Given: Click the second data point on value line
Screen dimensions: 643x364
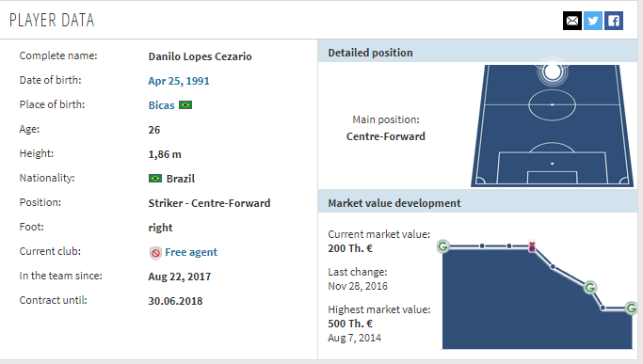Looking at the screenshot, I should (482, 245).
